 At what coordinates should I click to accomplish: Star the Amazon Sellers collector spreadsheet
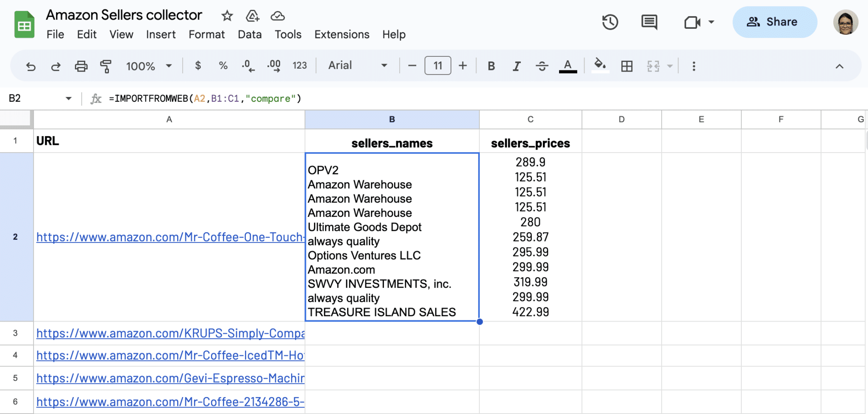227,15
